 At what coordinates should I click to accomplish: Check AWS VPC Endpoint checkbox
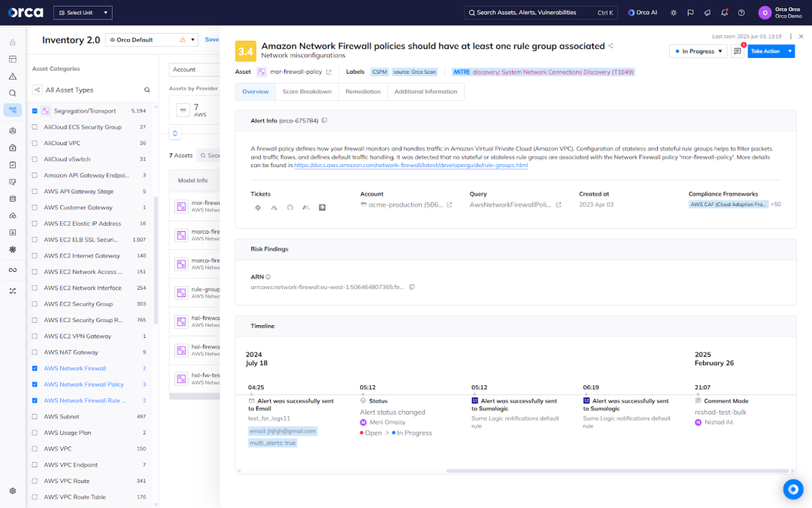[35, 465]
